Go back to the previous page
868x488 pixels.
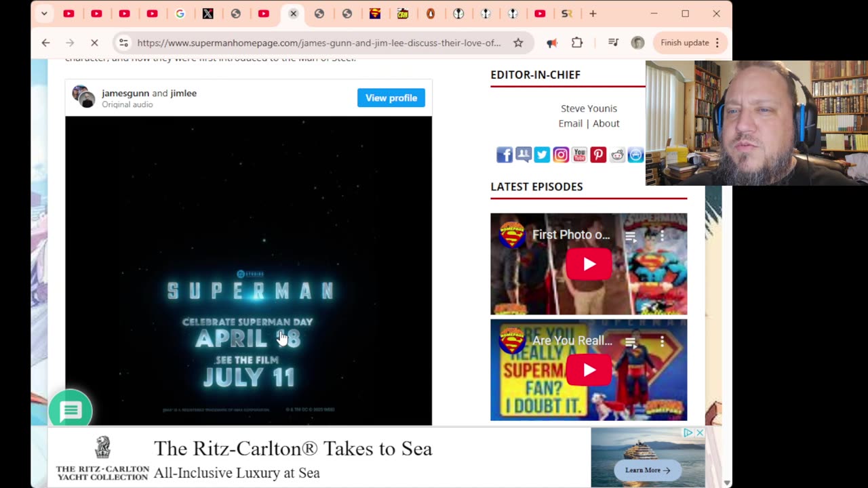45,43
